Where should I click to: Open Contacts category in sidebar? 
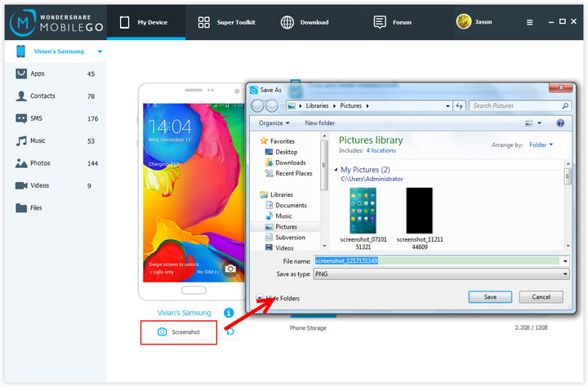tap(56, 96)
